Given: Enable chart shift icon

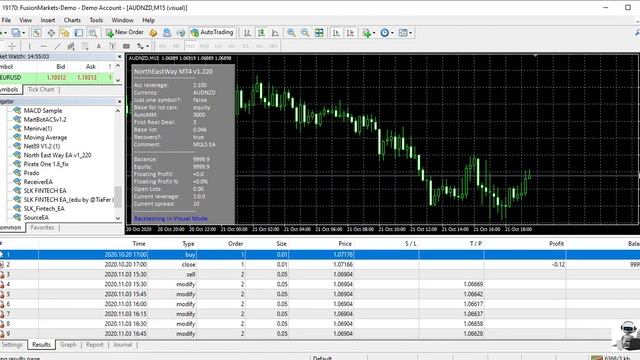Looking at the screenshot, I should click(x=350, y=33).
